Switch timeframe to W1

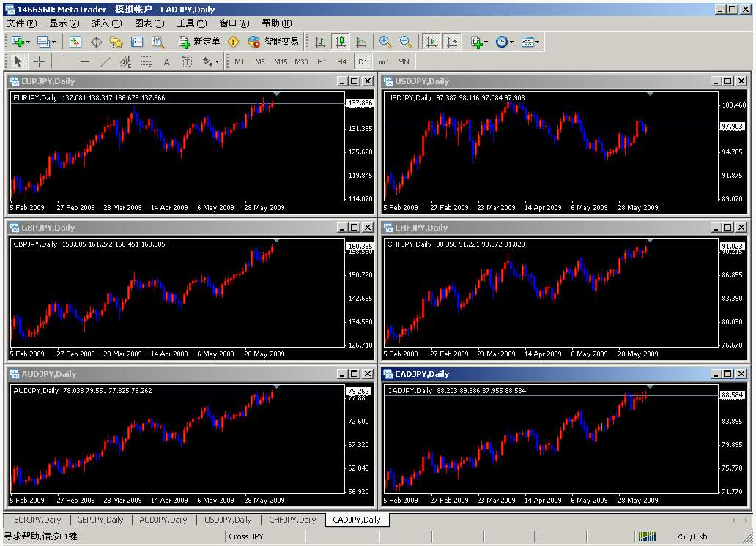coord(384,61)
